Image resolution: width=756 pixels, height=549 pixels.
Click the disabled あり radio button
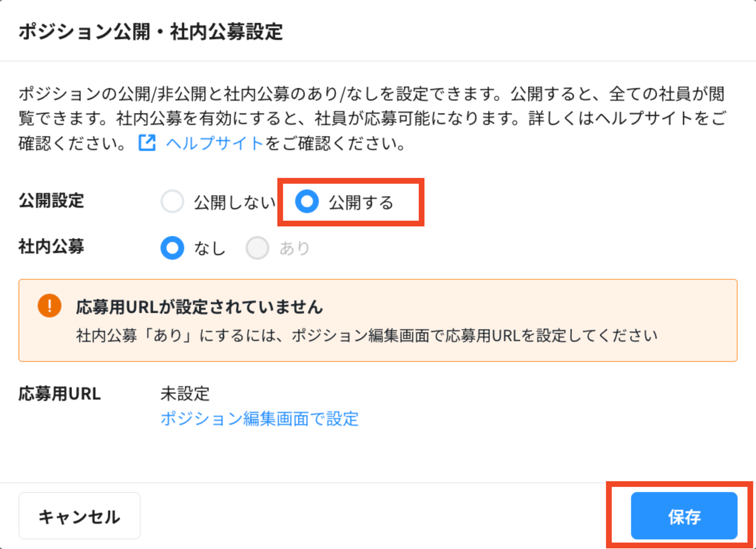coord(257,248)
